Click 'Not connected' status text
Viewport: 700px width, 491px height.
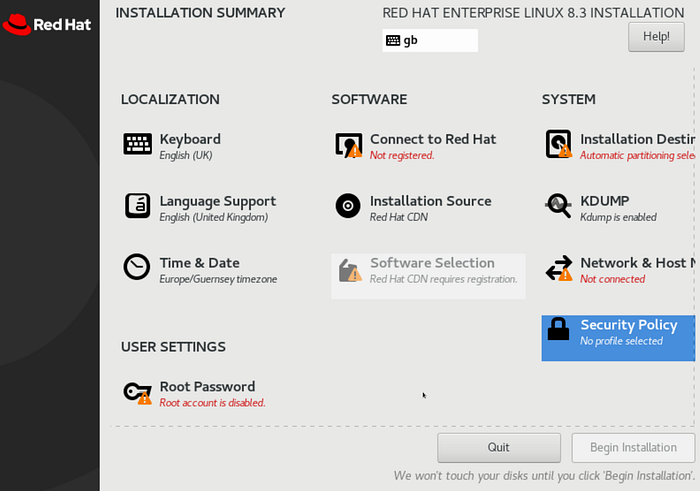(x=612, y=279)
